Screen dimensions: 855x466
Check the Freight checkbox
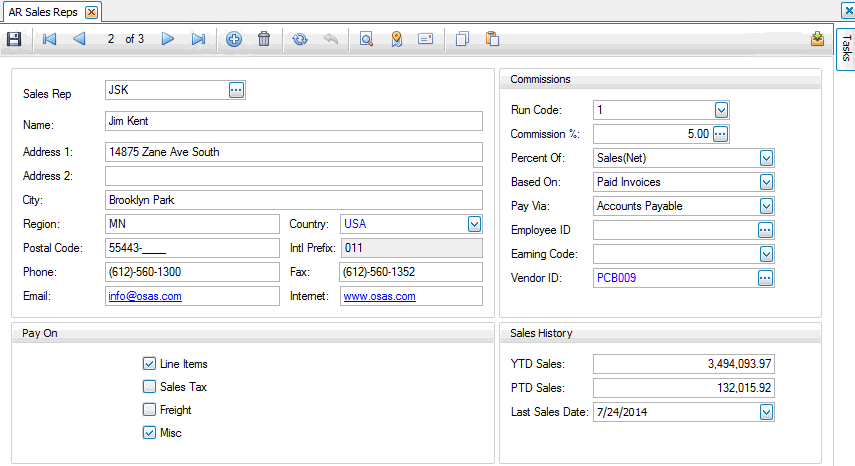(x=149, y=410)
